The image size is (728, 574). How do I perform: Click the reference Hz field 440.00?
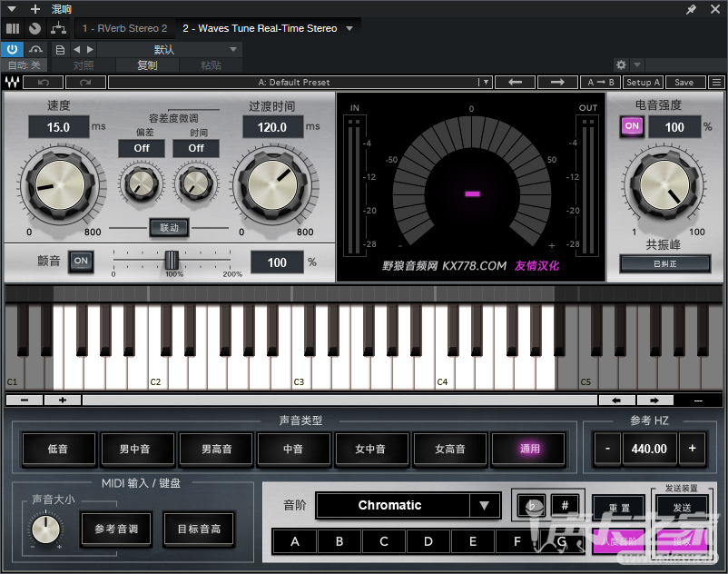tap(649, 449)
